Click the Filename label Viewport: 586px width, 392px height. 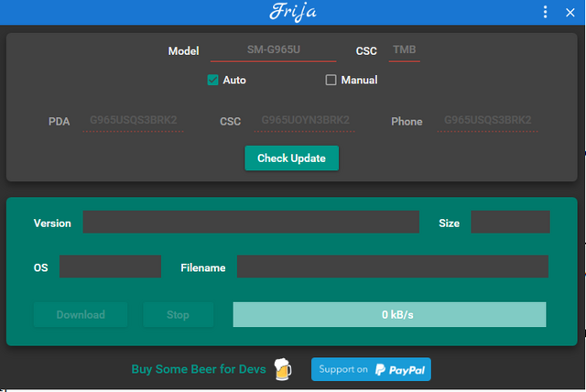click(x=203, y=268)
